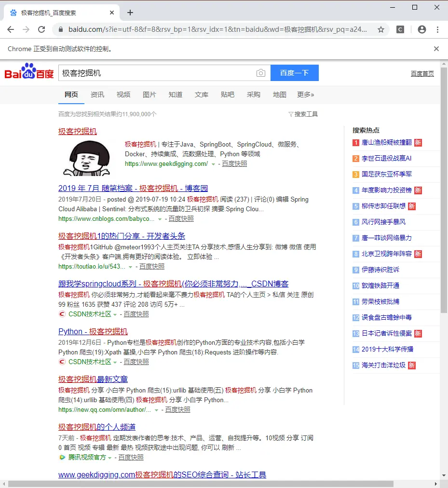Open camera image search icon
Screen dimensions: 448x488
260,73
